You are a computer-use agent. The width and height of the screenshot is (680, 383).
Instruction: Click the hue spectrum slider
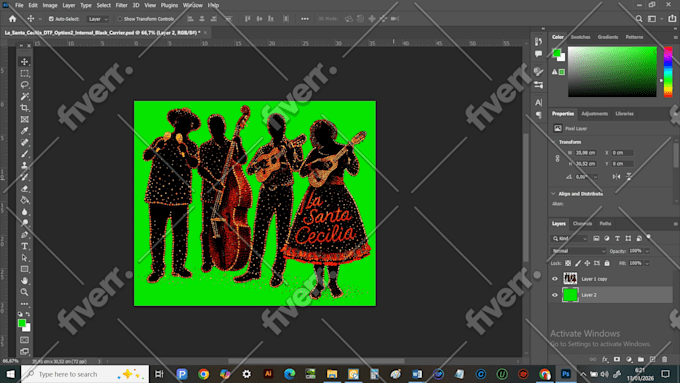[x=668, y=72]
